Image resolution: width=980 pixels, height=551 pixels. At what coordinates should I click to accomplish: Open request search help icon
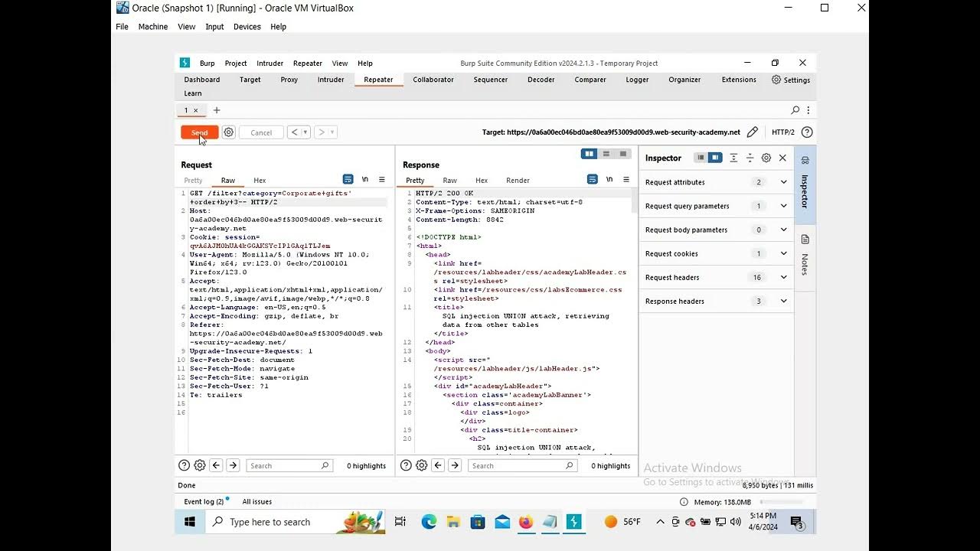pyautogui.click(x=184, y=465)
